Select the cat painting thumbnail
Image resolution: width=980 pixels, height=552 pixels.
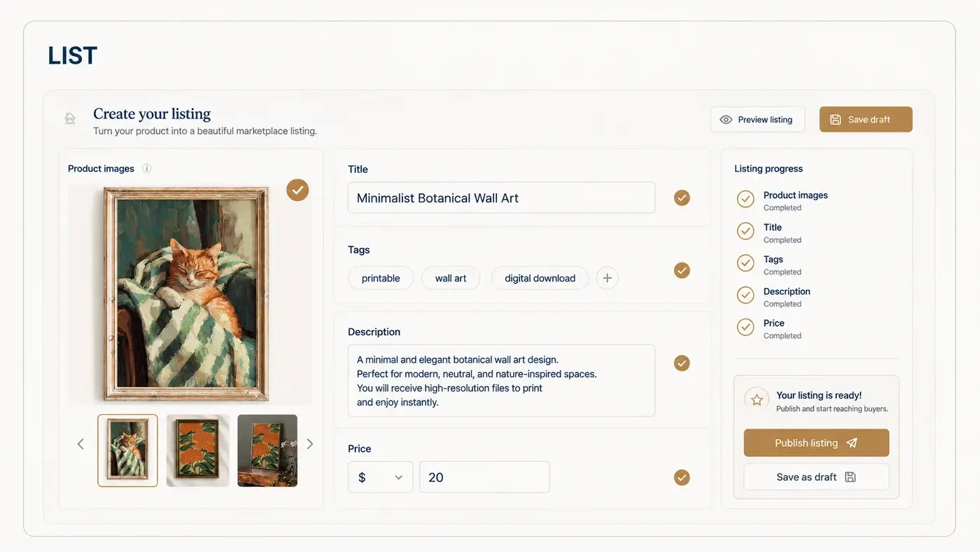[x=127, y=450]
